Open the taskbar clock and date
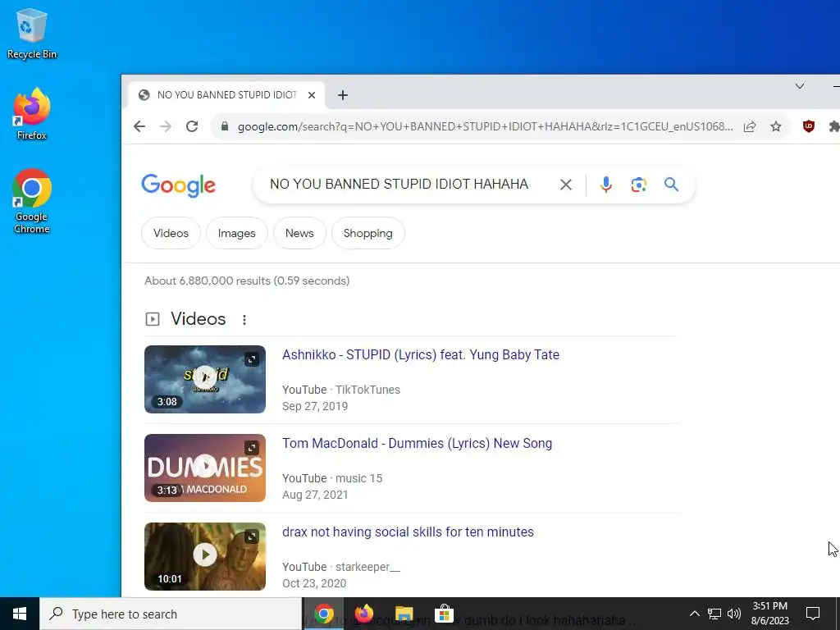Image resolution: width=840 pixels, height=630 pixels. coord(769,614)
